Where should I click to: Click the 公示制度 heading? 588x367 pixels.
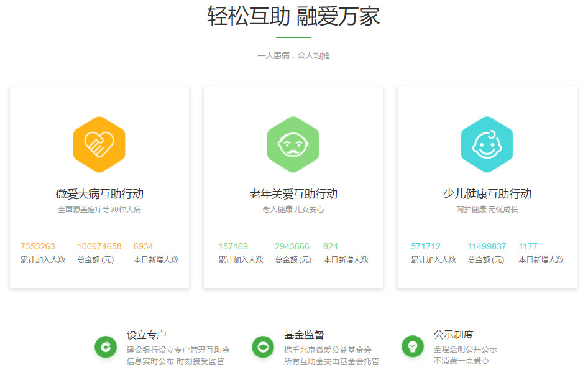tap(454, 335)
